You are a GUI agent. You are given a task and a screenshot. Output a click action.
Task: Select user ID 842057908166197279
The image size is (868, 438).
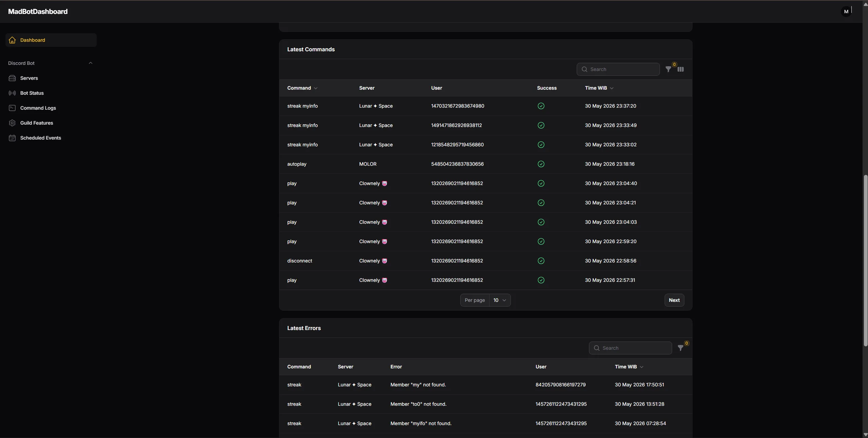coord(560,385)
